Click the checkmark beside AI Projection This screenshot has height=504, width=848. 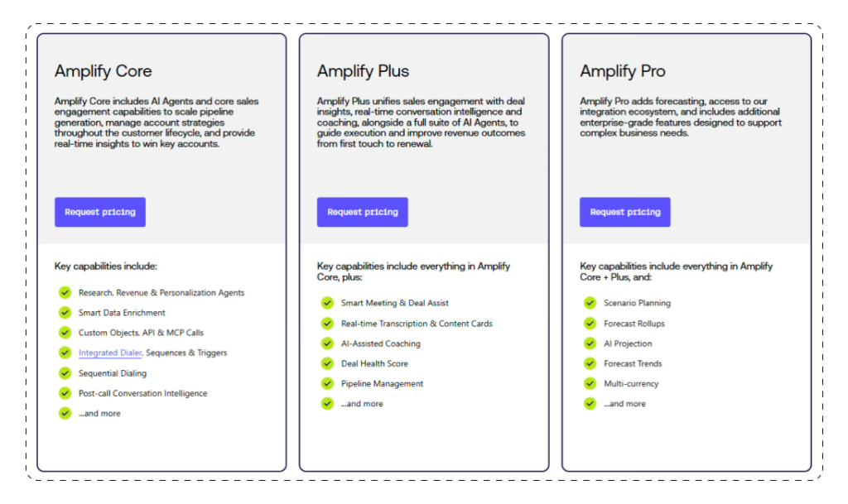tap(590, 343)
